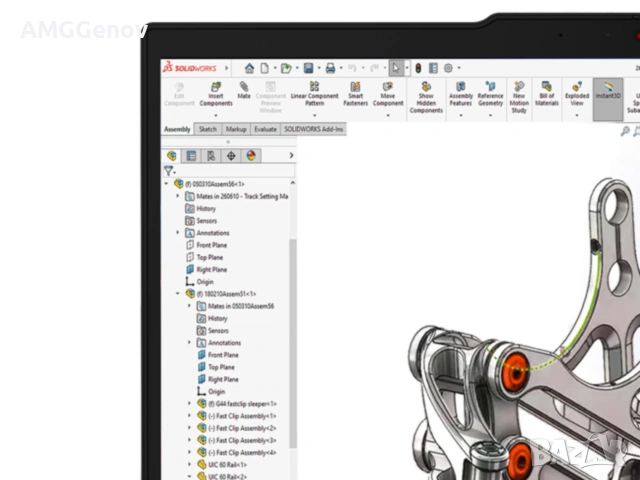Screen dimensions: 640x480
Task: Open Assembly Features tool
Action: (461, 95)
